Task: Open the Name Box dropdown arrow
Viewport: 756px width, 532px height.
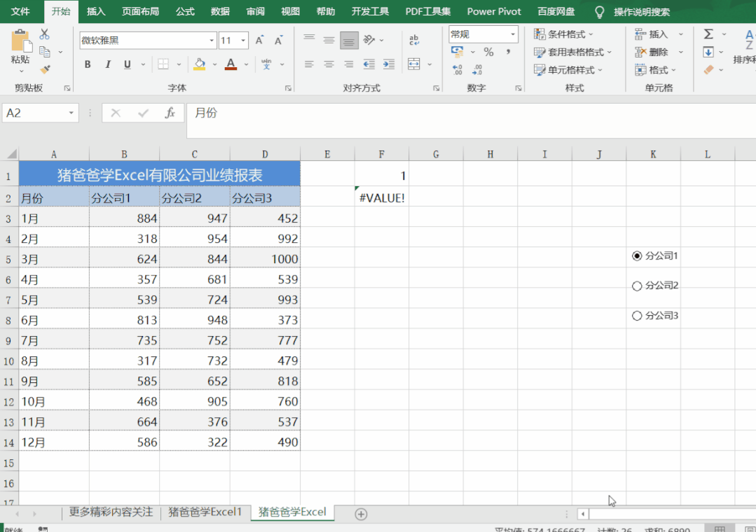Action: [x=71, y=113]
